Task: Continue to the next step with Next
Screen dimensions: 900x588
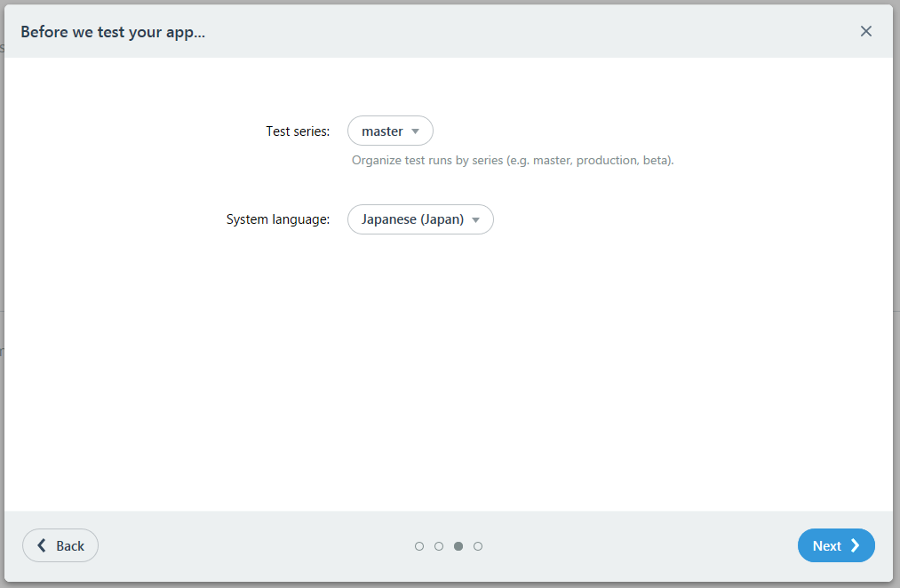Action: pyautogui.click(x=836, y=545)
